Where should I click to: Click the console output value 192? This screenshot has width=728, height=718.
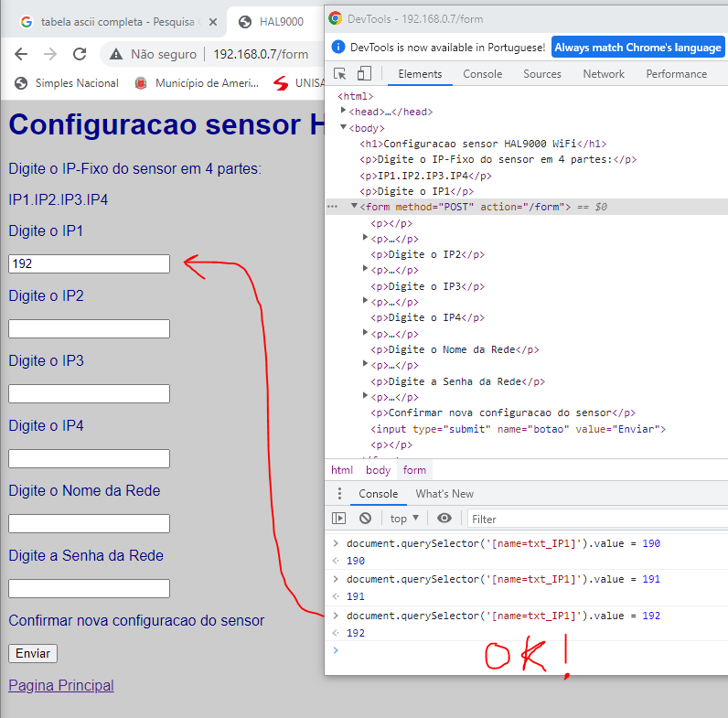pos(356,633)
